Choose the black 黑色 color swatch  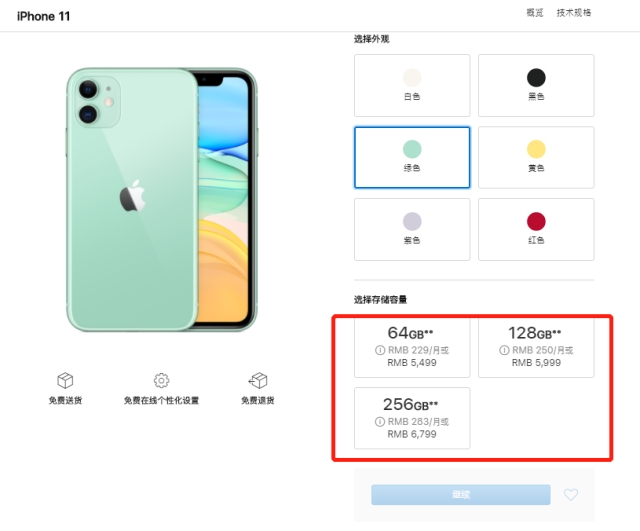pos(536,85)
